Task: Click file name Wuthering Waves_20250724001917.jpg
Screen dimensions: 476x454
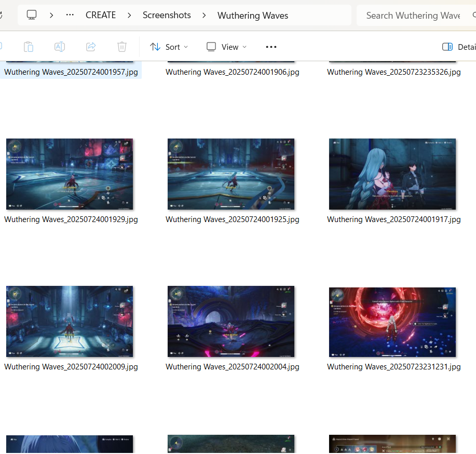Action: click(x=394, y=219)
